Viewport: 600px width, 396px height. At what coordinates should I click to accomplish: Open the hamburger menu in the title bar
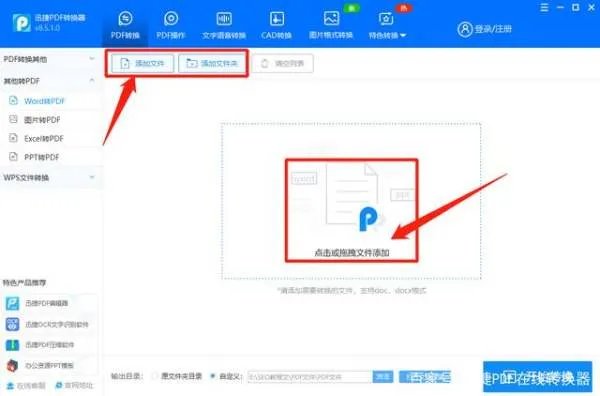point(544,7)
